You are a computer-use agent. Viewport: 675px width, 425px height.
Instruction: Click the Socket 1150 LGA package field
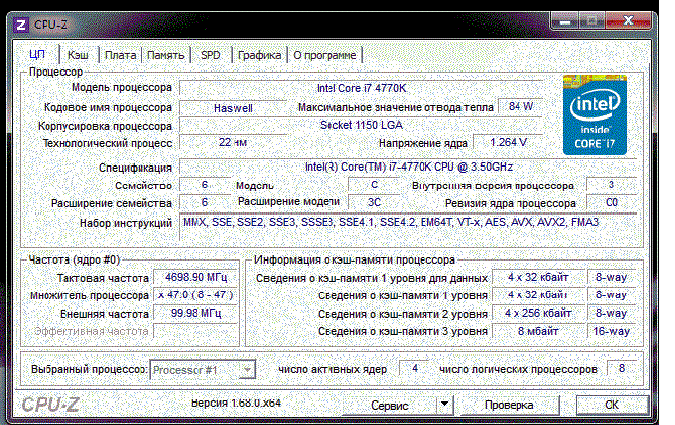[x=361, y=125]
